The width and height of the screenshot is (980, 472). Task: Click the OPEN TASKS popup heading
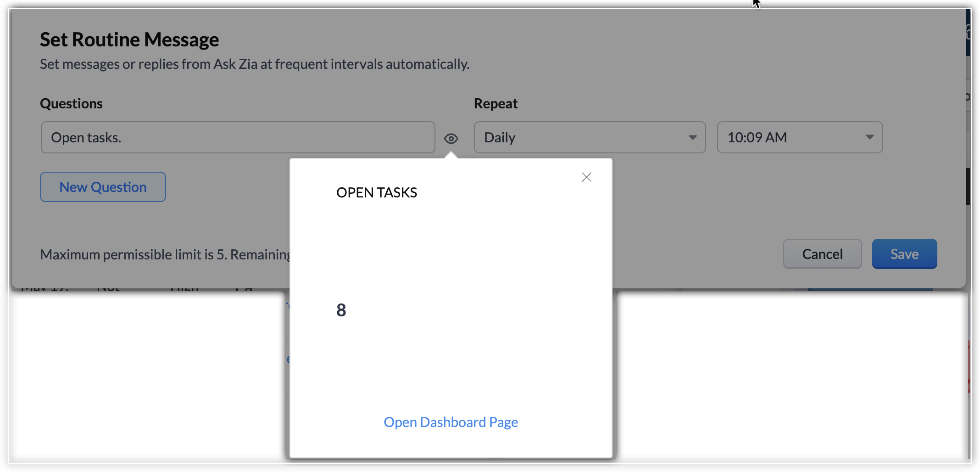377,192
